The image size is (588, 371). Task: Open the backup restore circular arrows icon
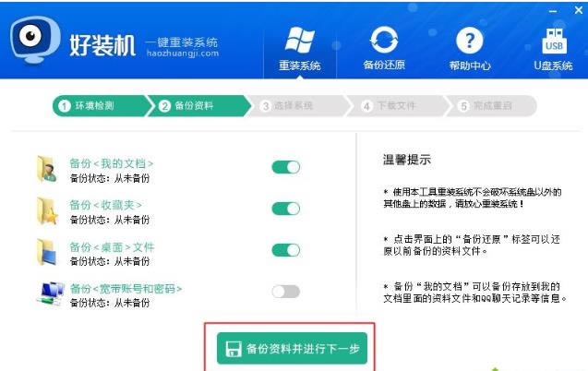point(384,40)
